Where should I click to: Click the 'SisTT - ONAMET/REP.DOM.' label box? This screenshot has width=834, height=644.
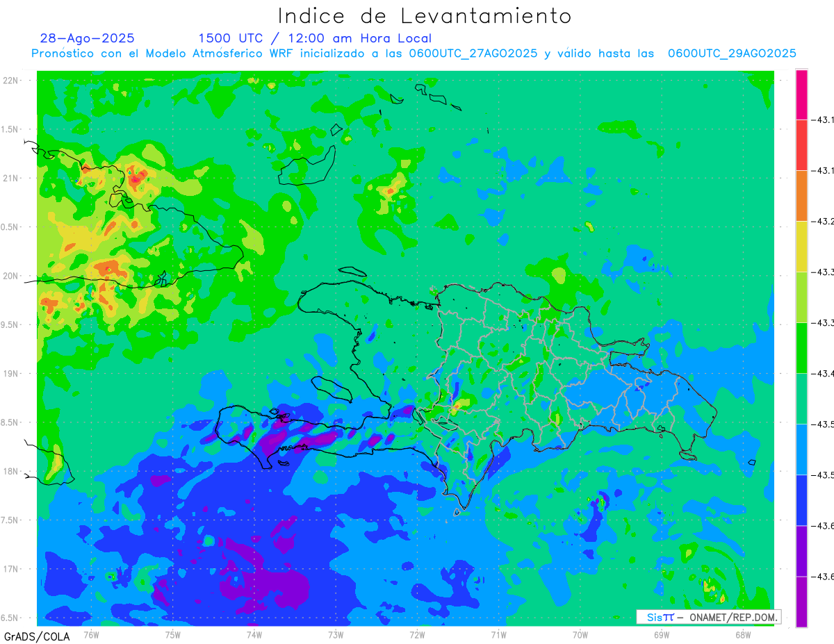pos(709,617)
